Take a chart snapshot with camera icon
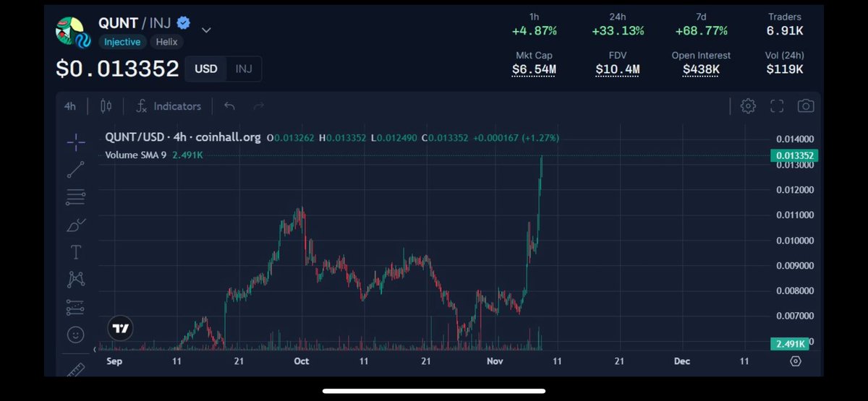Image resolution: width=868 pixels, height=401 pixels. [x=806, y=106]
